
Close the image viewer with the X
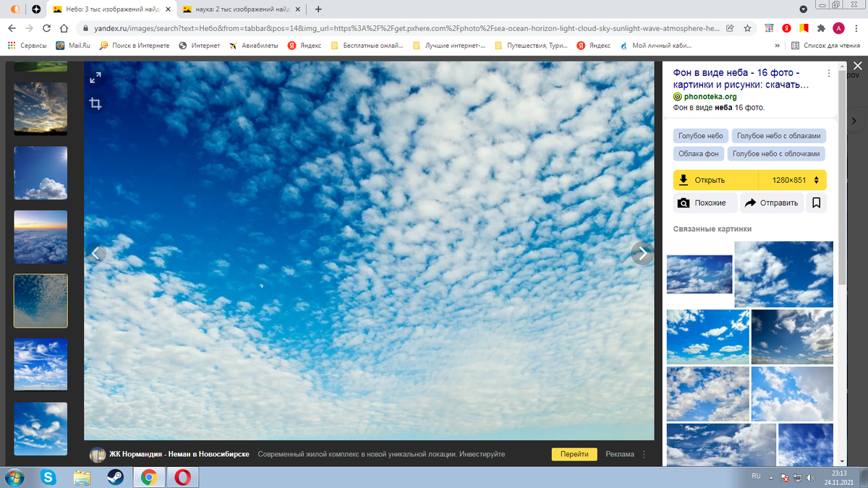[x=857, y=67]
